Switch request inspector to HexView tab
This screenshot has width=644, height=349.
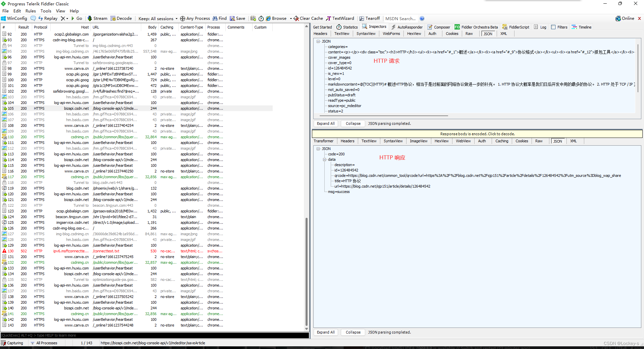point(414,34)
